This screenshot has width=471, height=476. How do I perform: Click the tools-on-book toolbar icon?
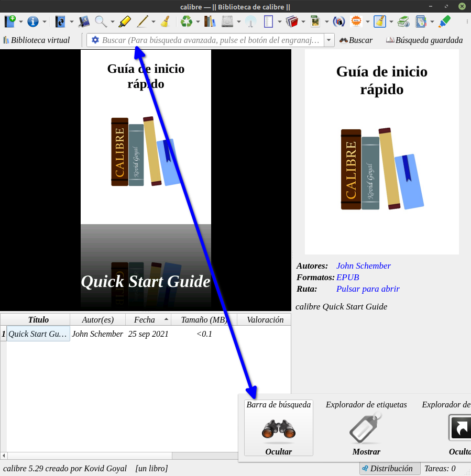(83, 21)
